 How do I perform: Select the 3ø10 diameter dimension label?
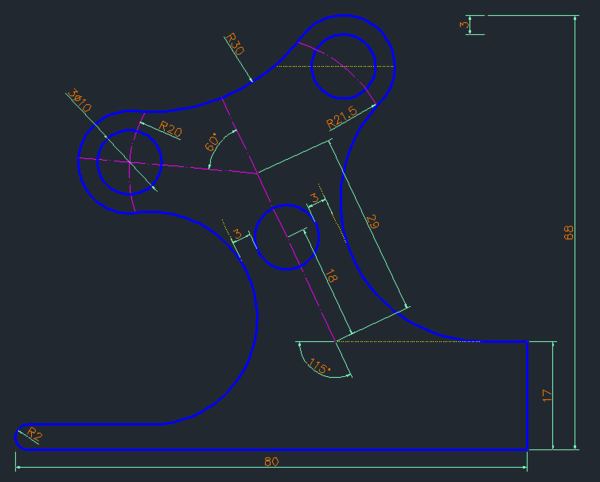[x=79, y=100]
